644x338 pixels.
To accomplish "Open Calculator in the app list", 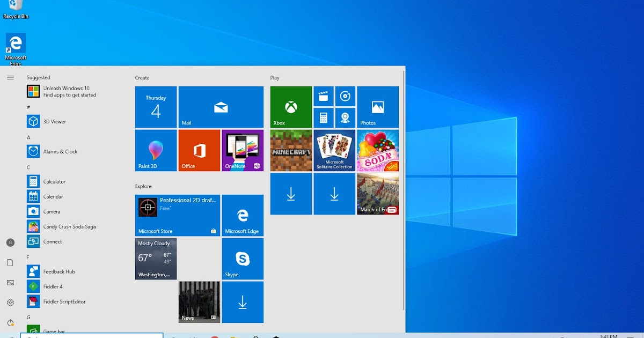I will tap(76, 181).
